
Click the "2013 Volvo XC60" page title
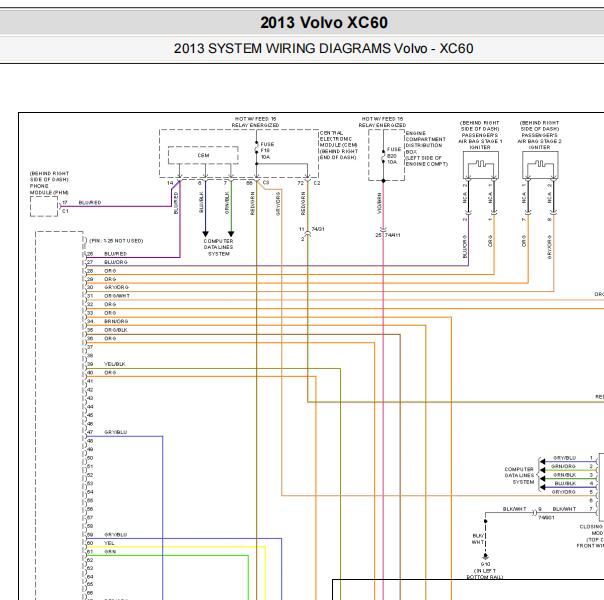pyautogui.click(x=324, y=22)
